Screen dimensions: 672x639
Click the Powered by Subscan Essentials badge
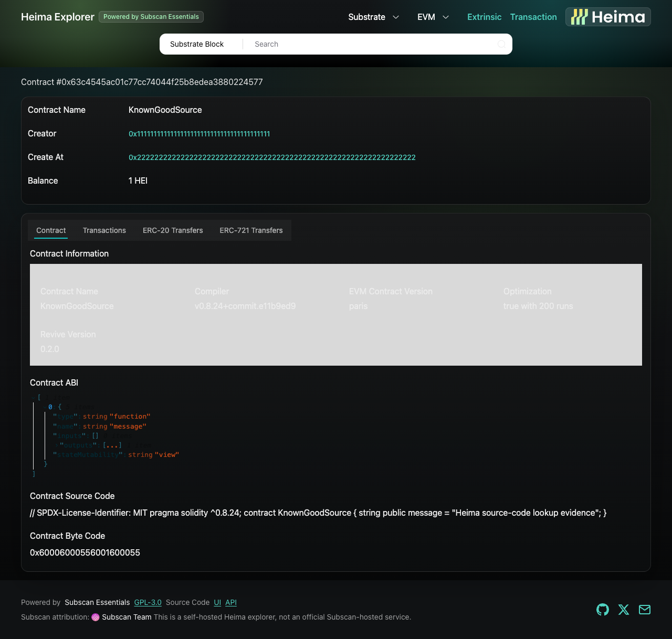[151, 17]
